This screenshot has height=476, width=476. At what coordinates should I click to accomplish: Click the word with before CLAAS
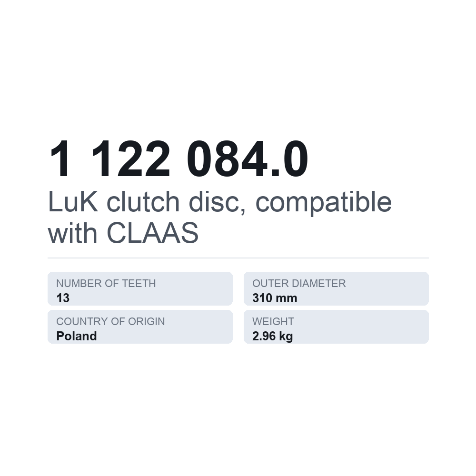[x=72, y=233]
